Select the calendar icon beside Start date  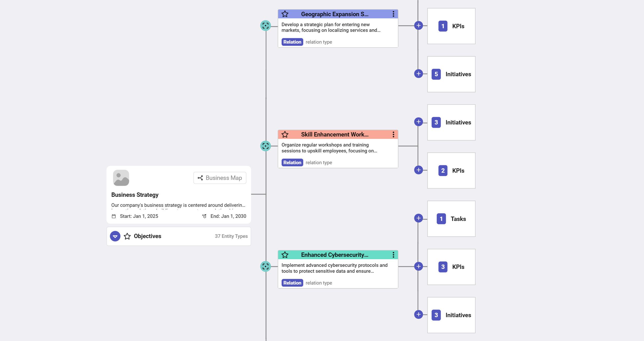113,216
